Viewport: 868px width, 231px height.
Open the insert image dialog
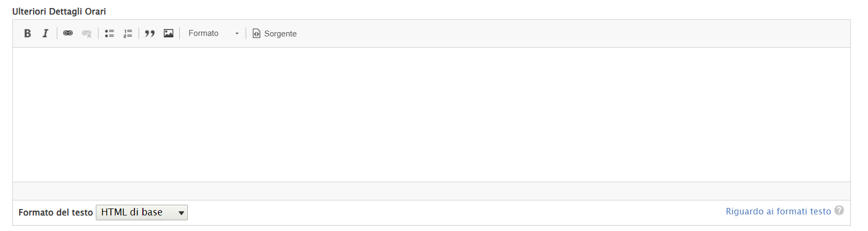[x=169, y=33]
